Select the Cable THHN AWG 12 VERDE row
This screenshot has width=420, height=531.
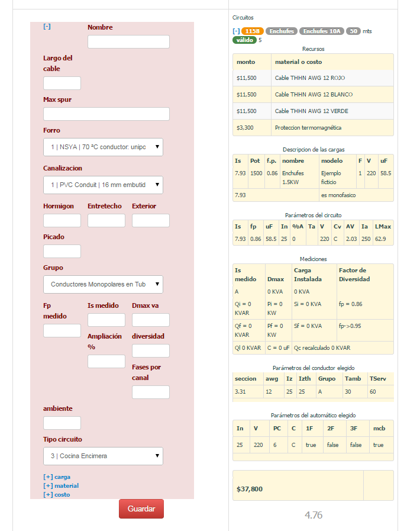click(313, 111)
